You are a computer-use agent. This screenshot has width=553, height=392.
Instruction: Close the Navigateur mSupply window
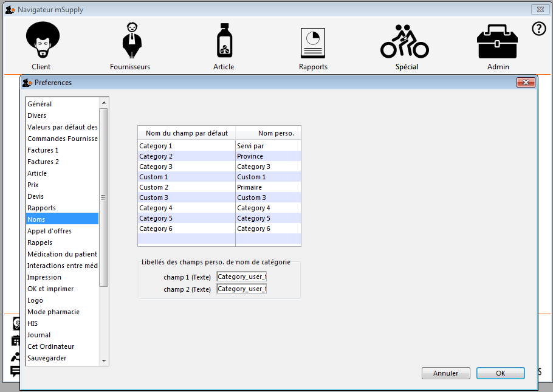540,10
